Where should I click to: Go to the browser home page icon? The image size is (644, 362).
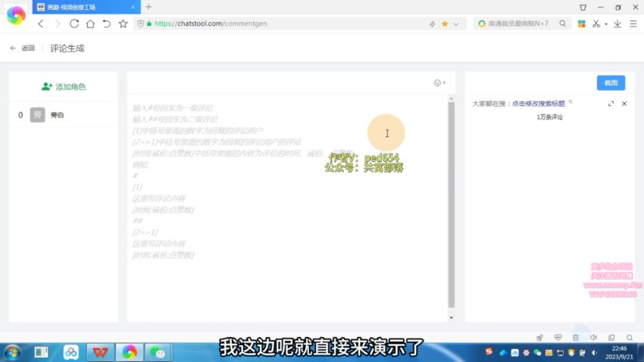coord(90,23)
